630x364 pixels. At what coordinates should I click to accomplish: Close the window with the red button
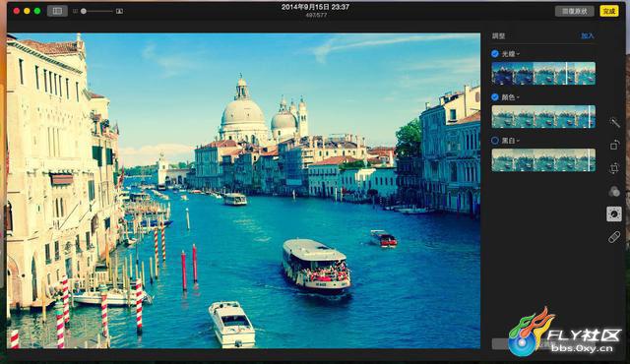[x=17, y=11]
